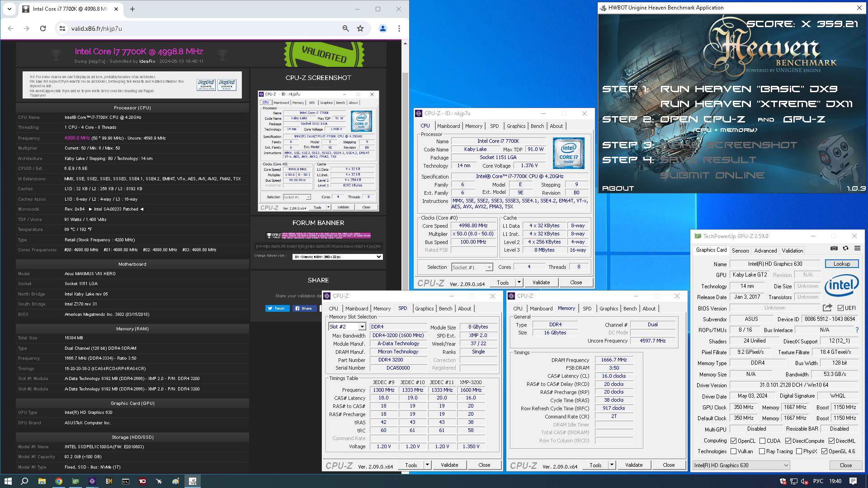Open the BM benchmark app in taskbar
This screenshot has width=868, height=488.
tap(108, 481)
